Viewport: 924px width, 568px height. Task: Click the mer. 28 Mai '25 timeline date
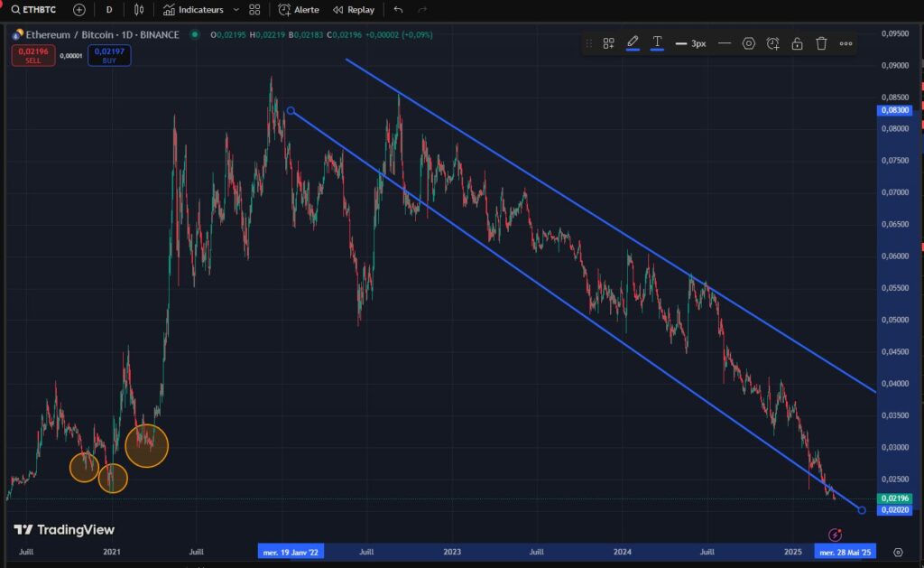(846, 552)
